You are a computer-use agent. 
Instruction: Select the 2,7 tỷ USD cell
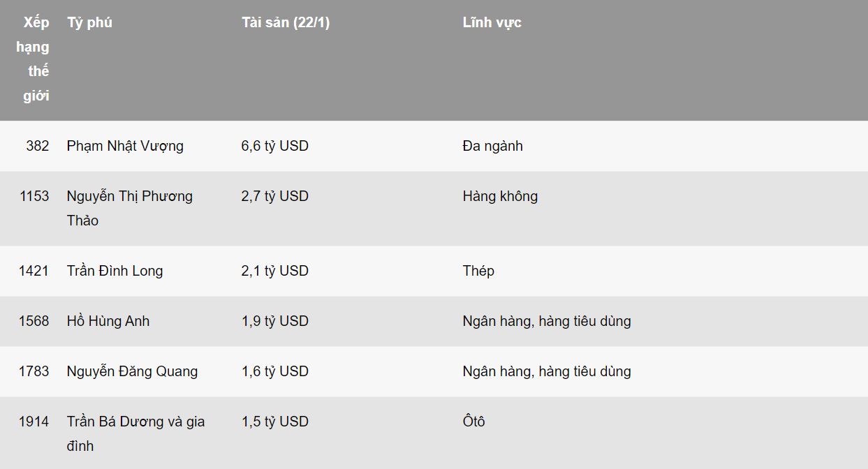pyautogui.click(x=275, y=196)
